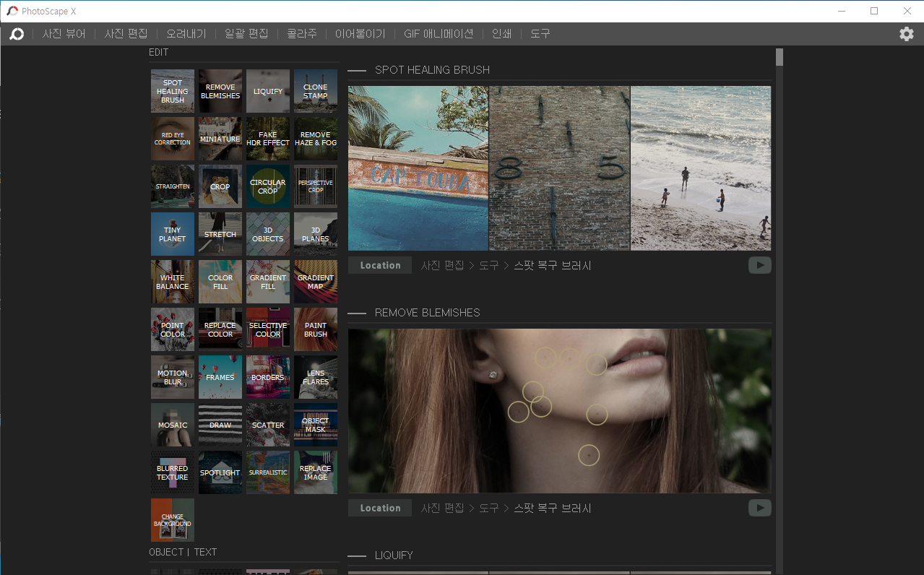This screenshot has width=924, height=575.
Task: Play the Remove Blemishes video
Action: click(x=759, y=508)
